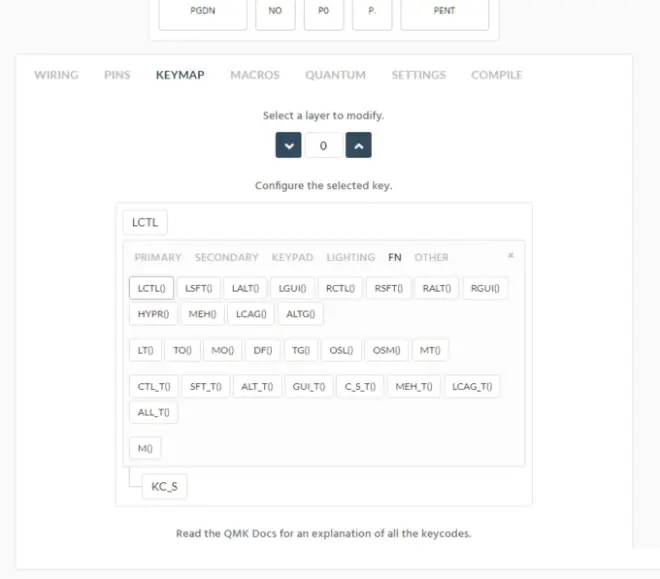This screenshot has width=660, height=579.
Task: Select the PGDN key on keyboard layout
Action: point(202,13)
